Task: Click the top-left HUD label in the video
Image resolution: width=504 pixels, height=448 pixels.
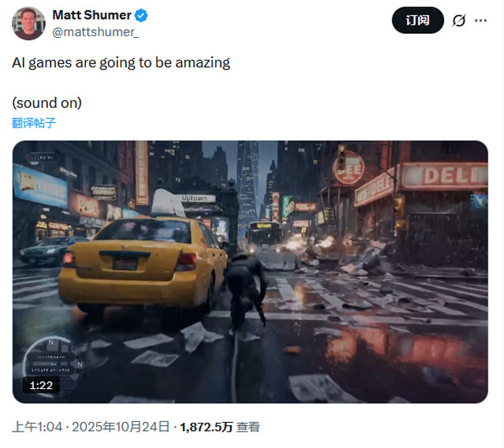Action: coord(43,157)
